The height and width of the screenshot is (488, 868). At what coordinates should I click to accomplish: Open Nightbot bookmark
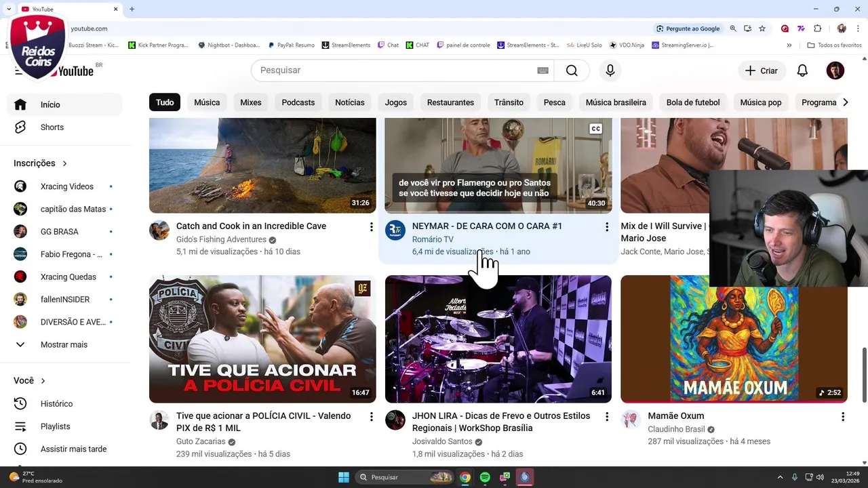coord(229,45)
